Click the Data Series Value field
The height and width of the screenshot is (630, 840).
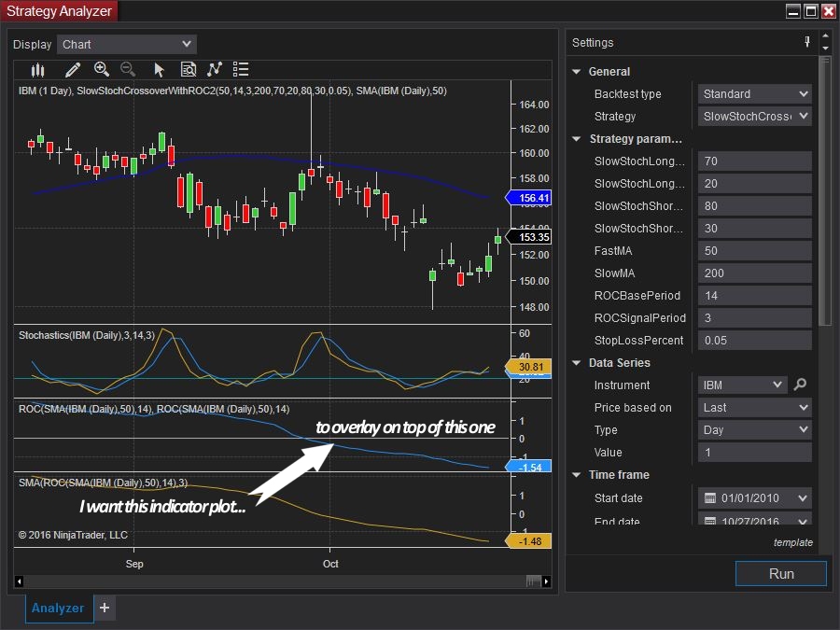(754, 453)
